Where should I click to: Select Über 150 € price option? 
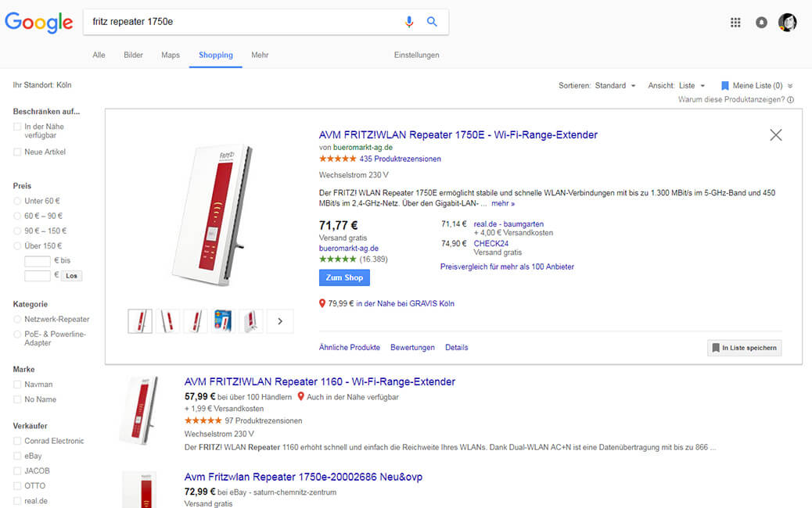(x=17, y=246)
